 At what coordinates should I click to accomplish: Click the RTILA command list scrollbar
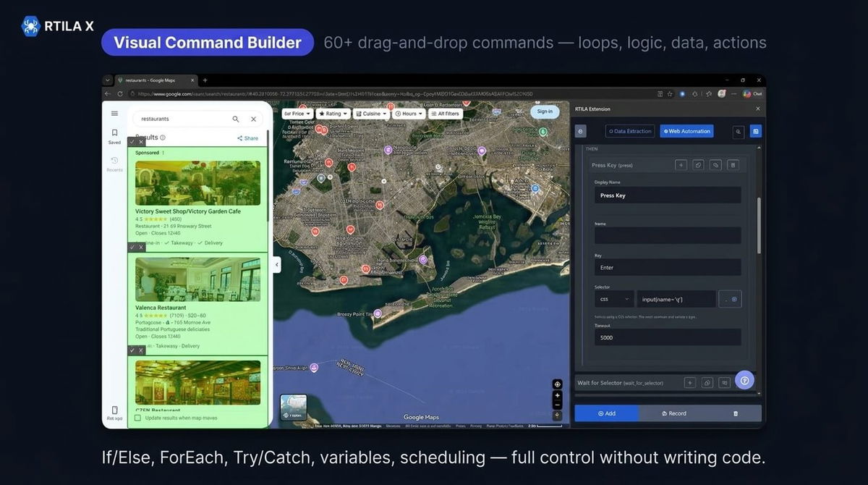pyautogui.click(x=758, y=224)
